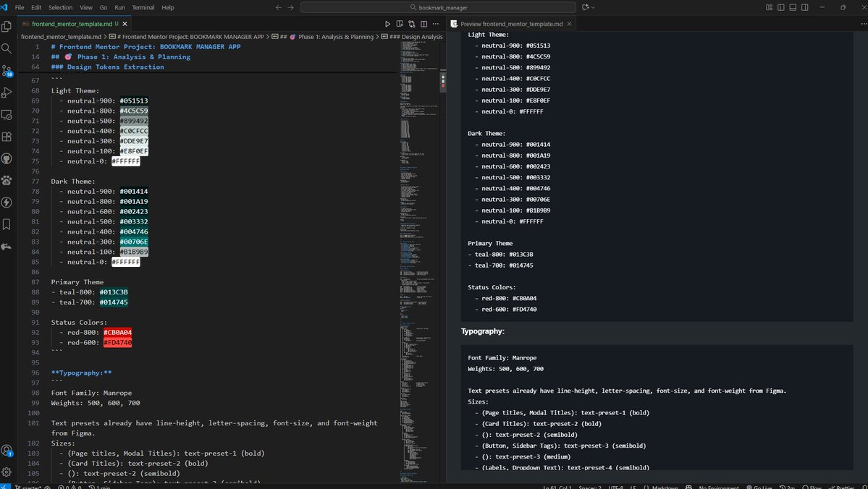Open the View menu
The image size is (868, 489).
tap(86, 8)
